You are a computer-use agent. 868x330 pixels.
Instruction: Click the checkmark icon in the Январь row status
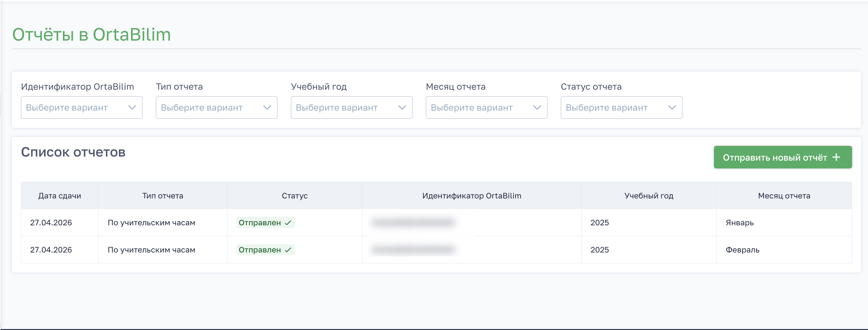tap(288, 223)
